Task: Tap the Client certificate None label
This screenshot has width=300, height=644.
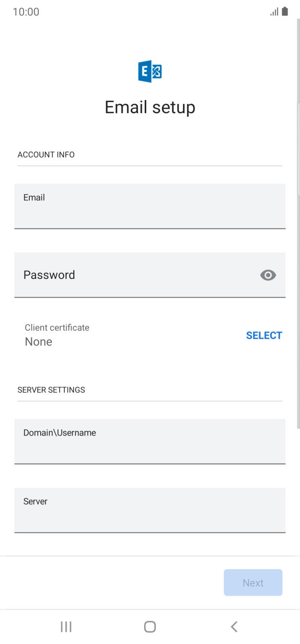Action: tap(57, 334)
